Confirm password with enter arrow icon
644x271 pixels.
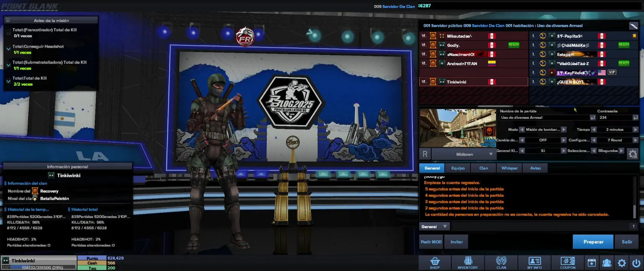(x=635, y=117)
